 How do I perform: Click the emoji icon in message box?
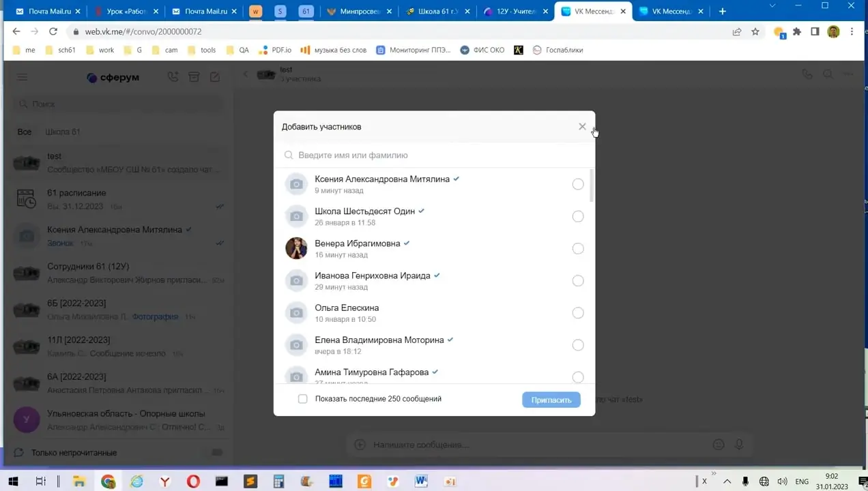[x=718, y=445]
